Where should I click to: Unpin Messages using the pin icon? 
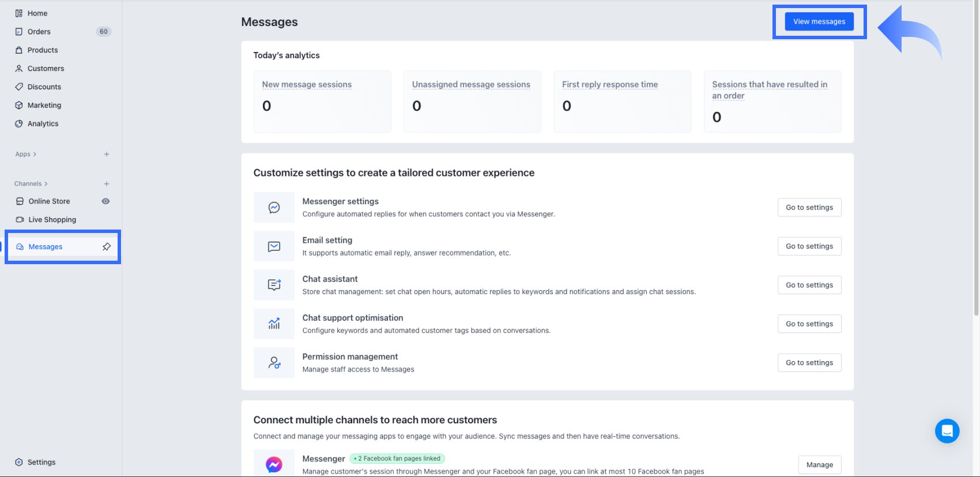coord(107,247)
